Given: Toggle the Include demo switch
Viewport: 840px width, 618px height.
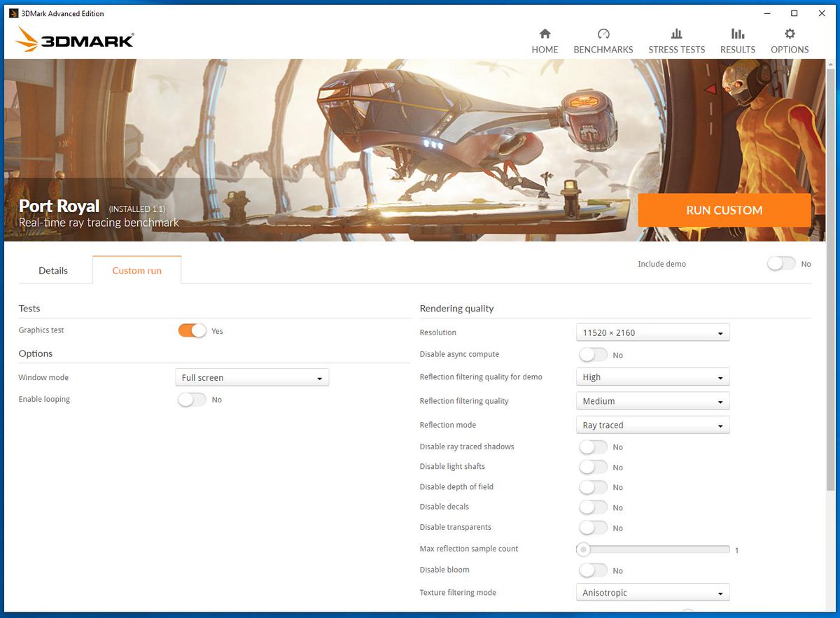Looking at the screenshot, I should coord(781,264).
